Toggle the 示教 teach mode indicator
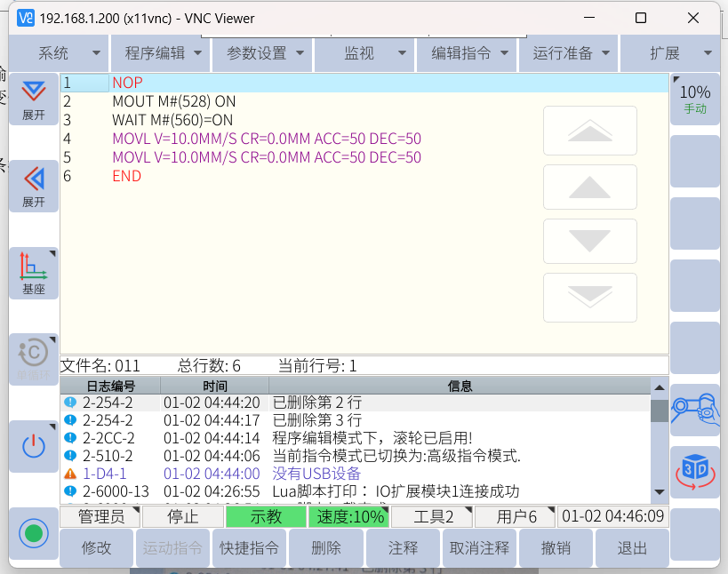 click(x=265, y=517)
